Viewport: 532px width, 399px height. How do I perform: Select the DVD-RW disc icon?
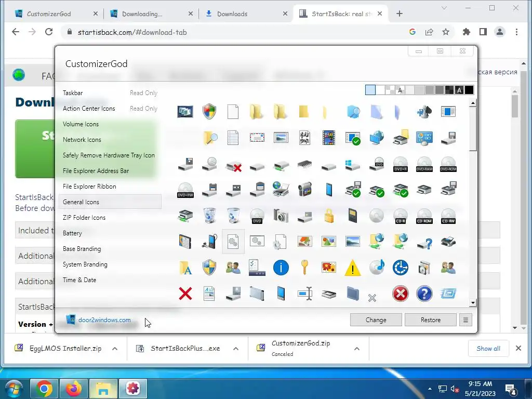point(185,190)
